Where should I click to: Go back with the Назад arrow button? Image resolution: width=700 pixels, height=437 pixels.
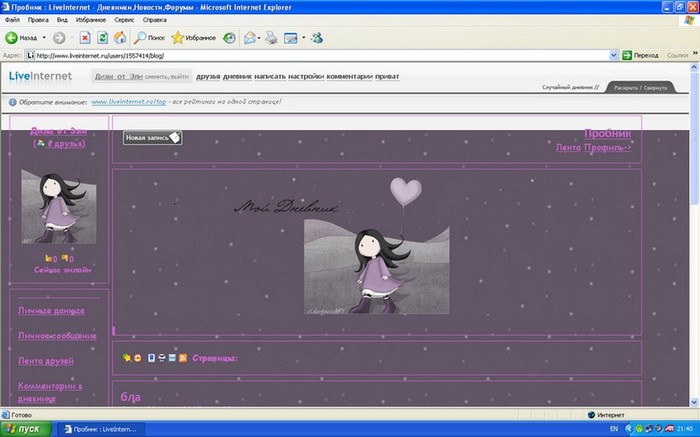(21, 38)
